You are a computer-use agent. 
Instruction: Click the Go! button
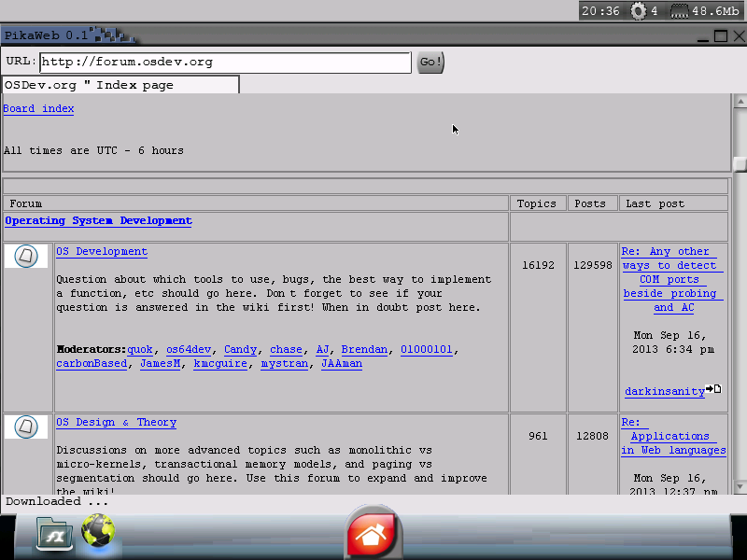[x=430, y=63]
